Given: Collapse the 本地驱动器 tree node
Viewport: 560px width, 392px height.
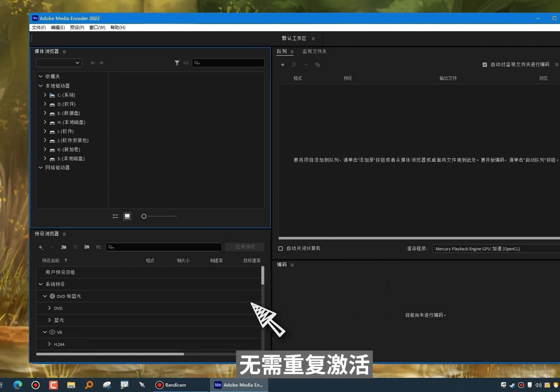Looking at the screenshot, I should coord(41,86).
